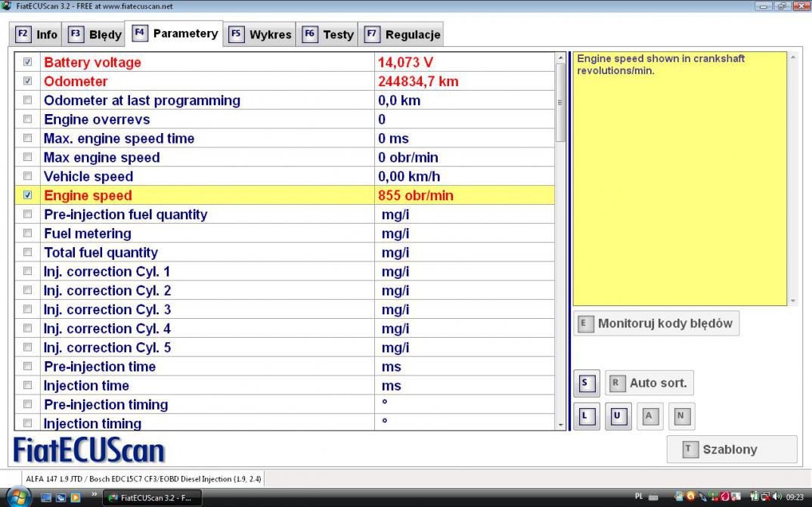This screenshot has width=812, height=507.
Task: Enable Inj. correction Cyl. 1 checkbox
Action: coord(28,271)
